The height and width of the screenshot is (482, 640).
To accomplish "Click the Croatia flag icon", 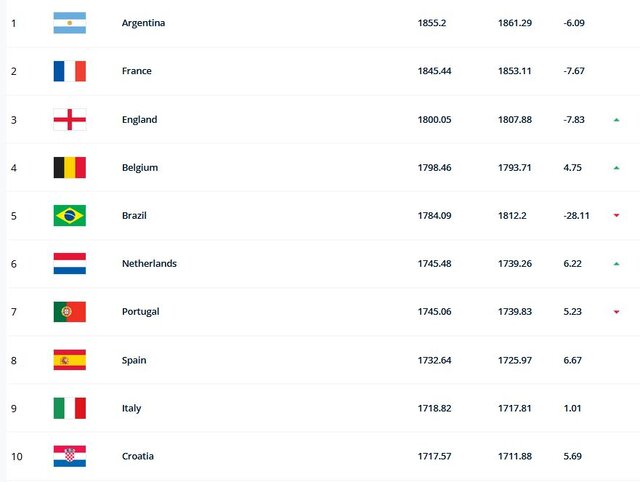I will [x=69, y=456].
